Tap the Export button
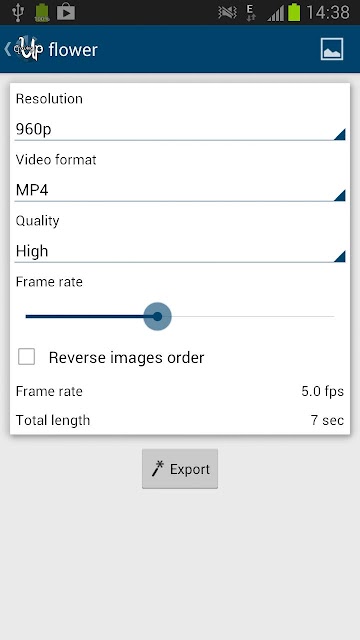 click(x=180, y=469)
